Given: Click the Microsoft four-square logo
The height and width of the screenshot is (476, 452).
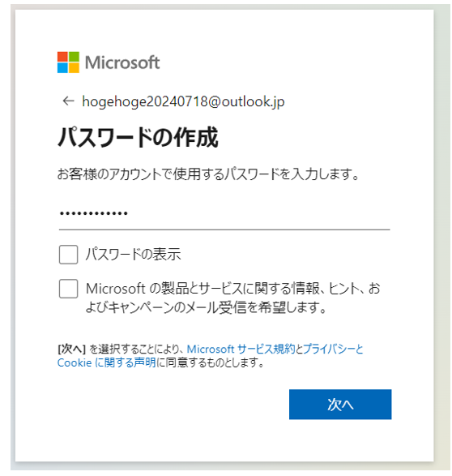Looking at the screenshot, I should click(68, 62).
